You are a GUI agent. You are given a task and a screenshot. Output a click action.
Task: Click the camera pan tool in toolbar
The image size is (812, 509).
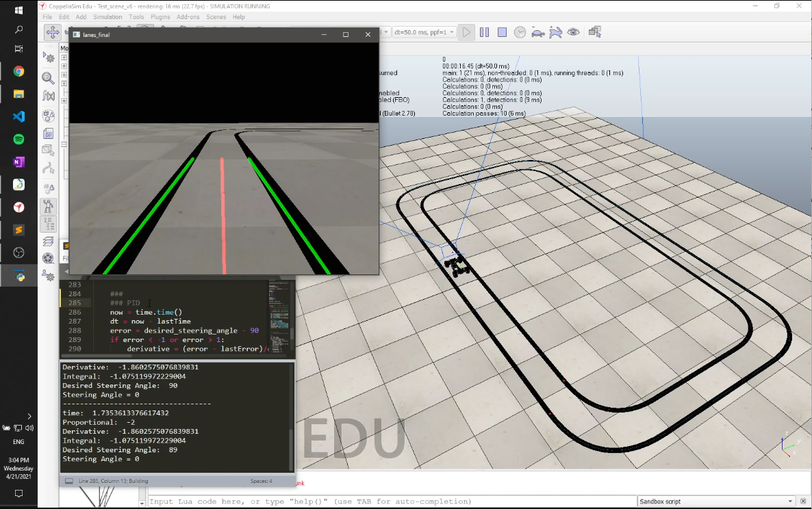[x=52, y=32]
